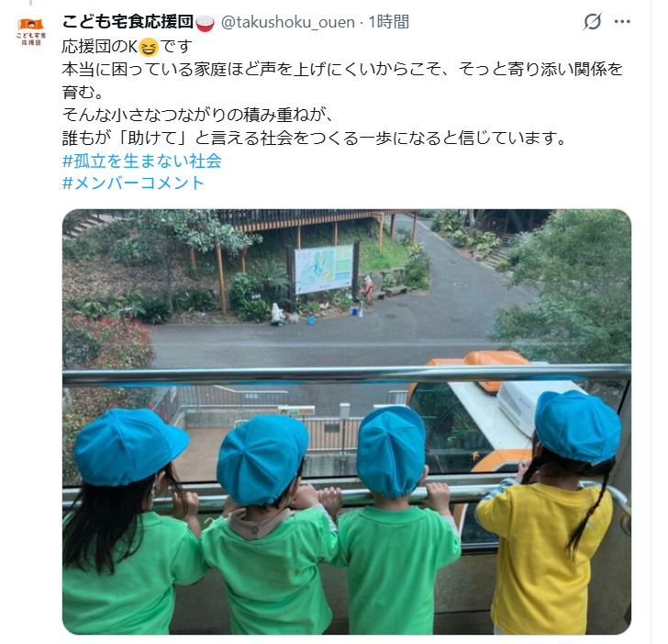Click the Grok explain-post icon
This screenshot has width=668, height=644.
tap(592, 21)
